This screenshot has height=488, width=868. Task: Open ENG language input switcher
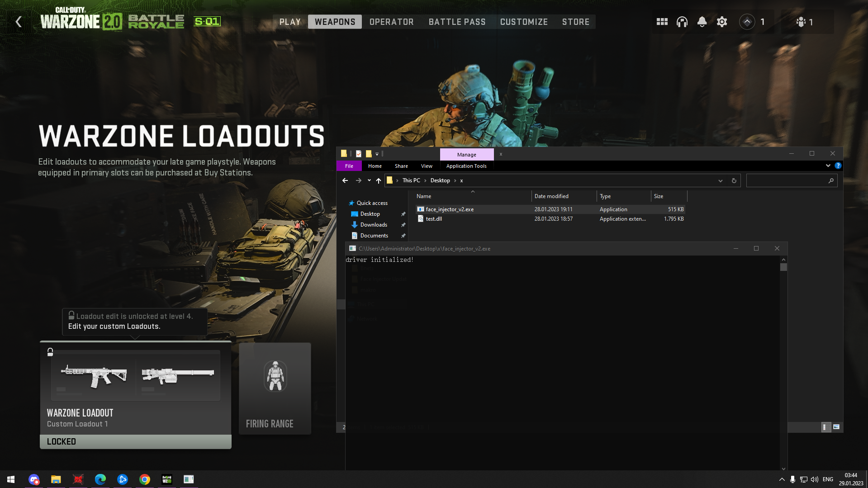[x=828, y=479]
